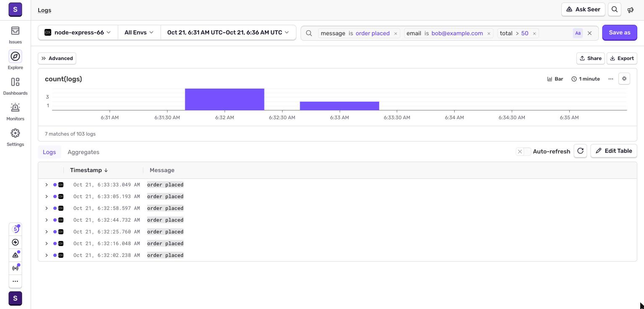Image resolution: width=644 pixels, height=309 pixels.
Task: Export the logs
Action: pos(622,58)
